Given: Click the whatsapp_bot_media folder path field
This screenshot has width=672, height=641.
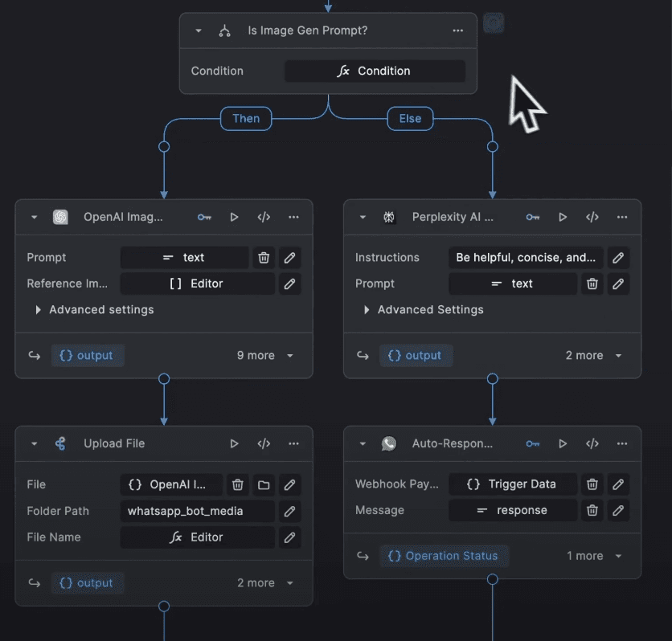Looking at the screenshot, I should click(198, 511).
